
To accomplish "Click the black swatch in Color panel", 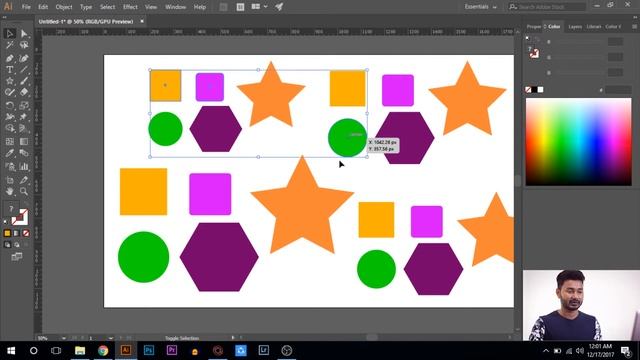I will 534,90.
